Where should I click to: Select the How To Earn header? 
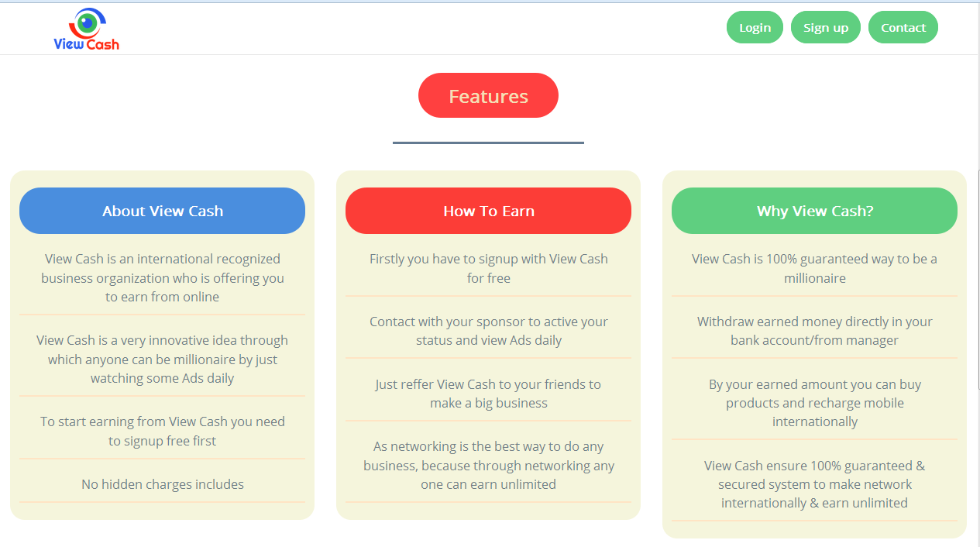pyautogui.click(x=488, y=211)
